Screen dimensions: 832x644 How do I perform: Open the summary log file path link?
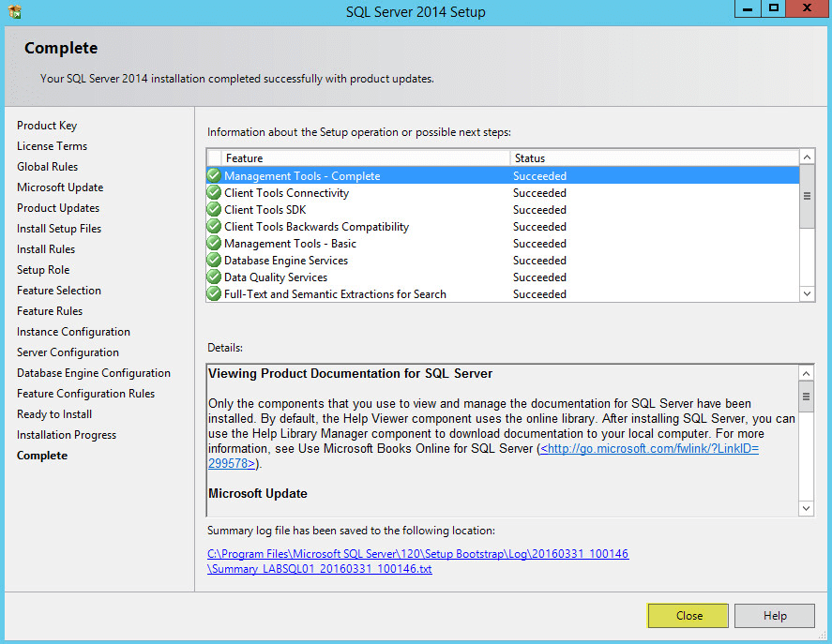point(417,562)
